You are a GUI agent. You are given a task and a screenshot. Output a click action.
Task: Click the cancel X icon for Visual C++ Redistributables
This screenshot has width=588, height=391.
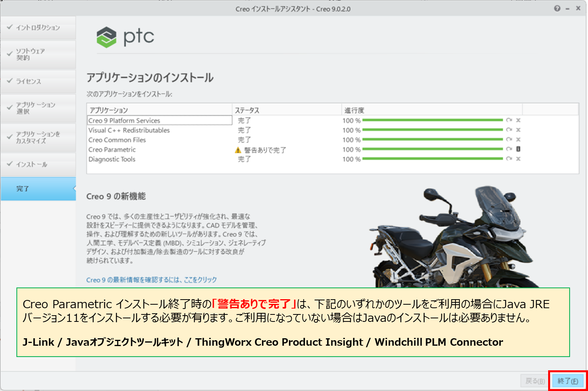518,130
